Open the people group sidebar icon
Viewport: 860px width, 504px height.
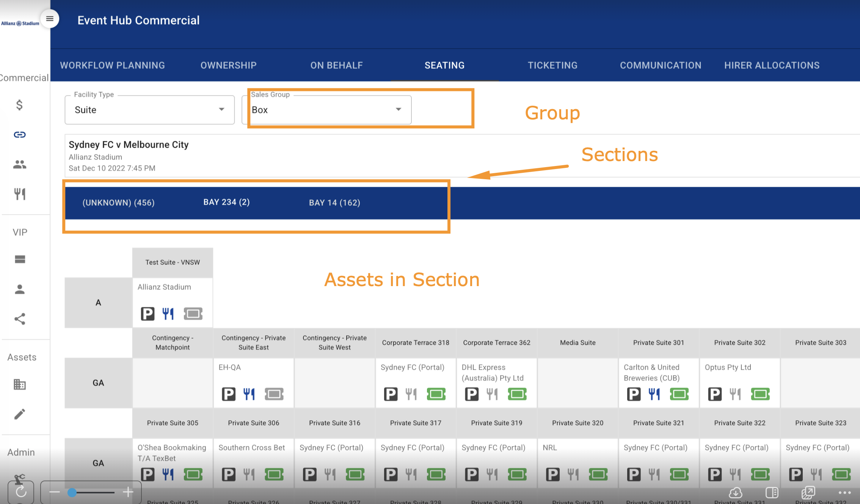(20, 164)
